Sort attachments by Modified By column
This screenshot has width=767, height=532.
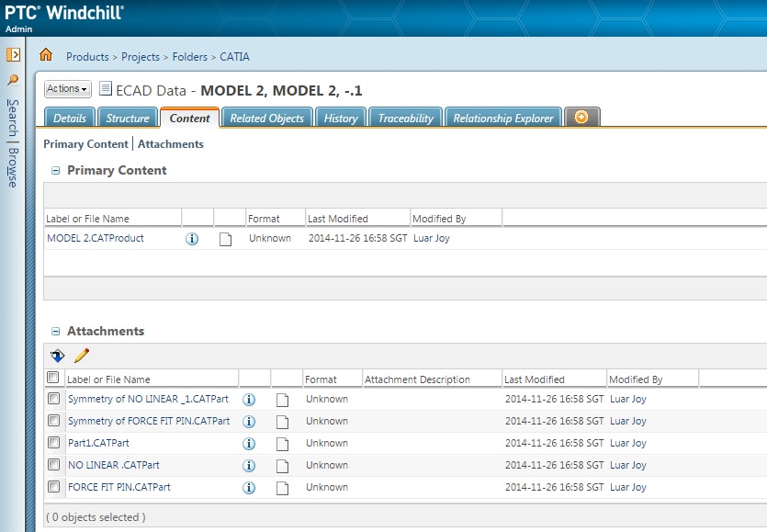pyautogui.click(x=636, y=379)
